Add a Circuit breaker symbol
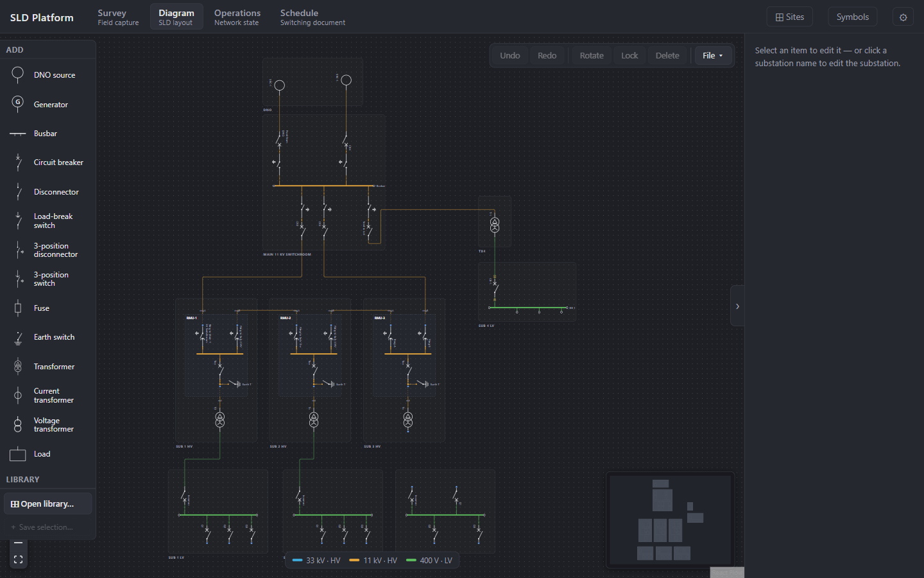Viewport: 924px width, 578px height. click(x=48, y=162)
